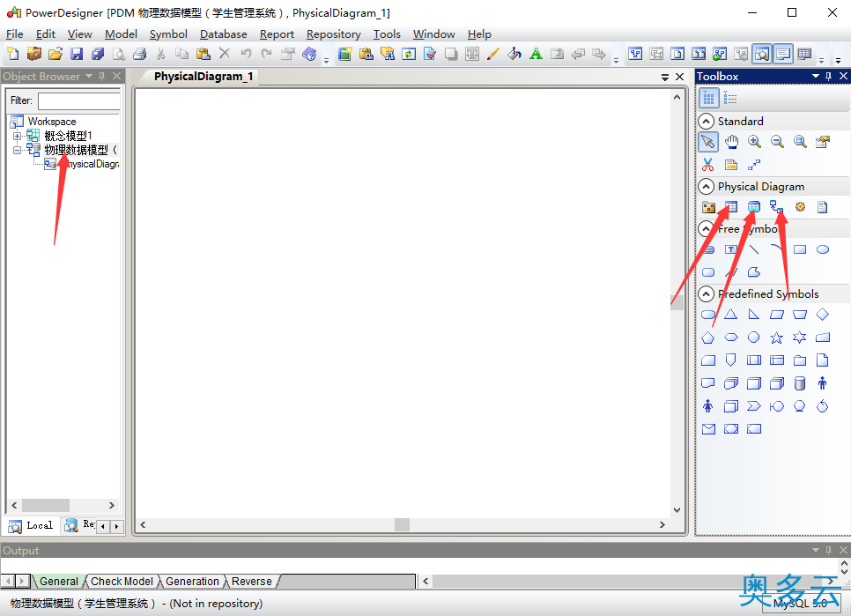The width and height of the screenshot is (851, 616).
Task: Select the Reference tool in Physical Diagram
Action: point(777,207)
